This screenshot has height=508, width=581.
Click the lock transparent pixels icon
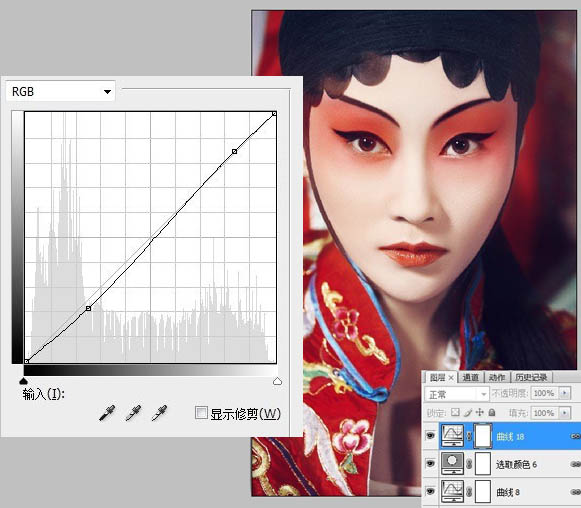tap(455, 412)
